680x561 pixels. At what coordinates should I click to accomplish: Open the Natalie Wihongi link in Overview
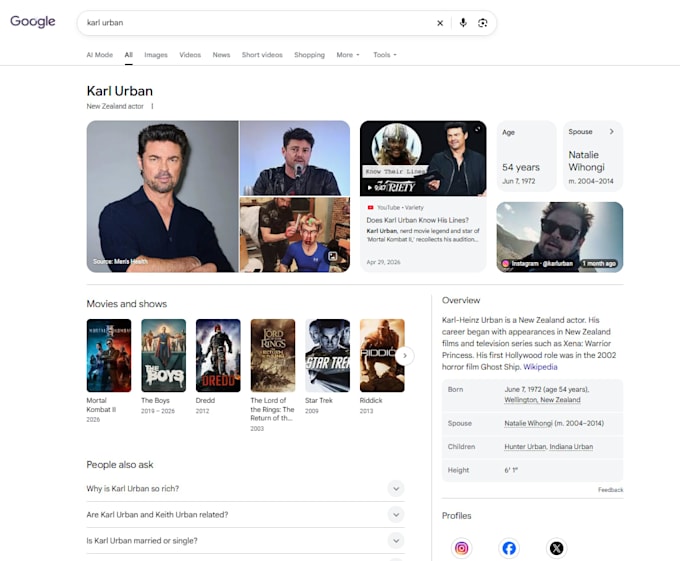coord(528,423)
